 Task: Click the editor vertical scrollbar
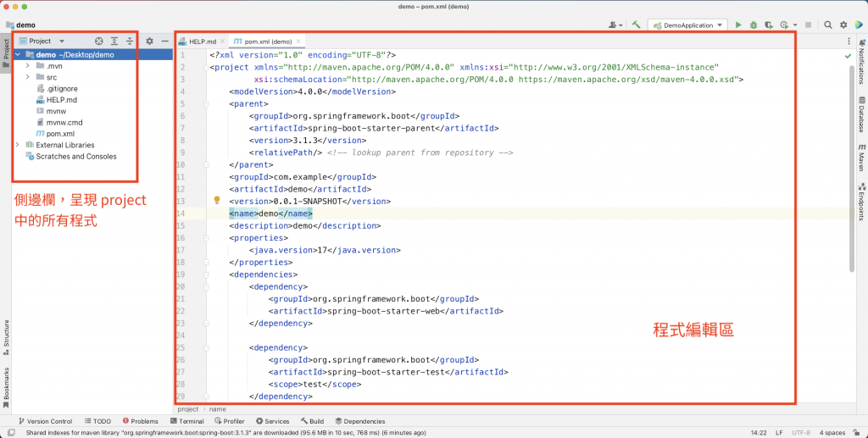852,169
